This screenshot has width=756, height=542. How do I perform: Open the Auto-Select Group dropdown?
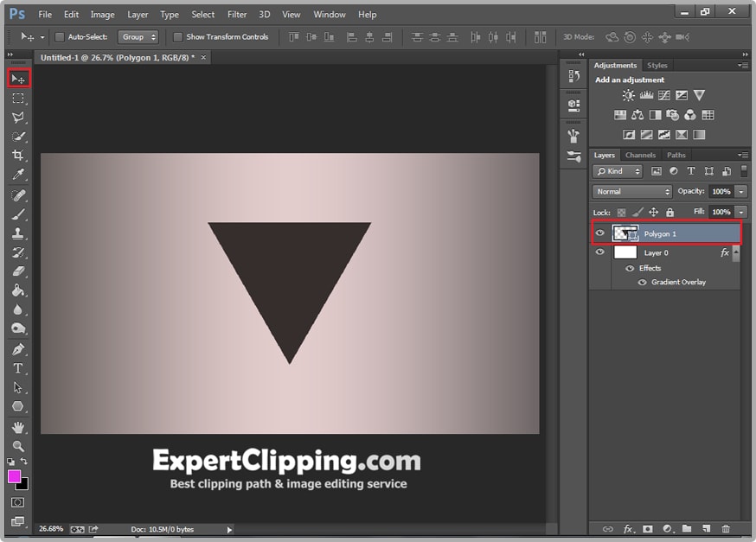pos(138,37)
